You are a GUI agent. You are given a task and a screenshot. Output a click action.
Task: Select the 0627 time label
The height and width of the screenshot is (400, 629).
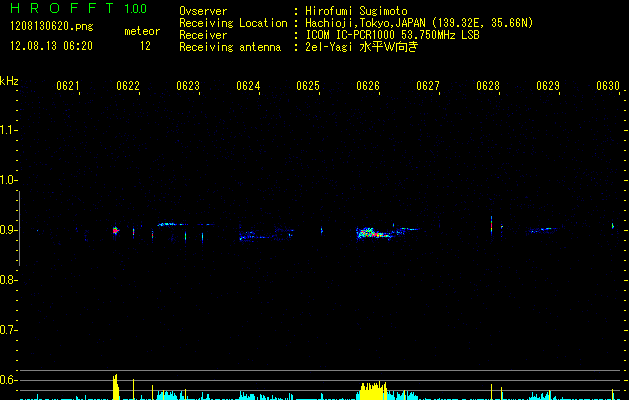(428, 86)
